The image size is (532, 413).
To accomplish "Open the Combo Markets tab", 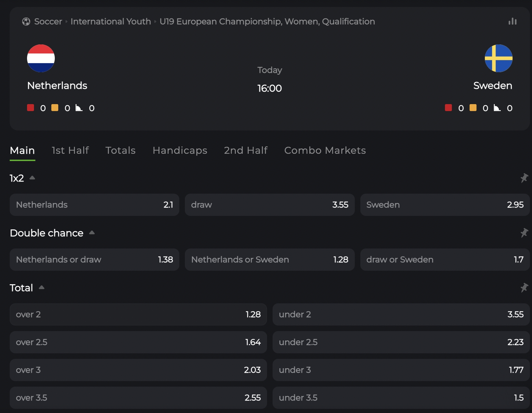I will (325, 150).
